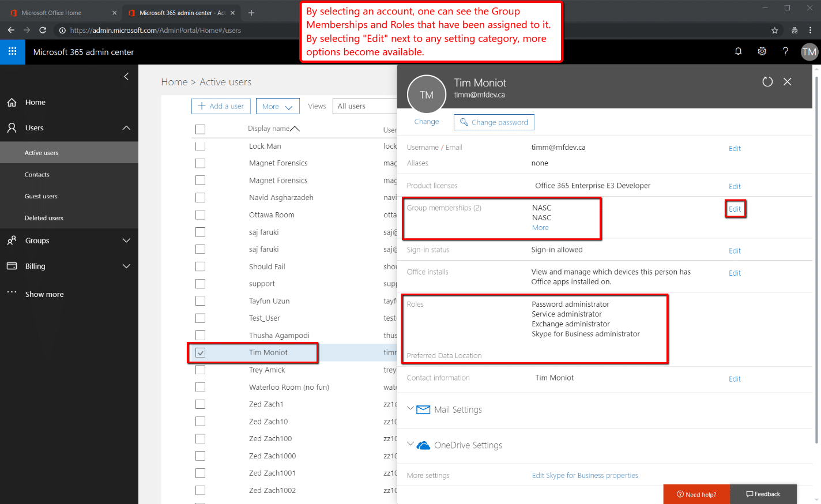This screenshot has height=504, width=821.
Task: Click the Need help? button
Action: click(696, 494)
